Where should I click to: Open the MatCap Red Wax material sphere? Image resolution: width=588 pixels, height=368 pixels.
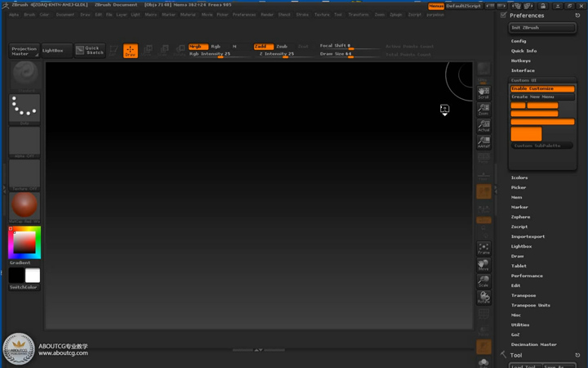pyautogui.click(x=24, y=207)
